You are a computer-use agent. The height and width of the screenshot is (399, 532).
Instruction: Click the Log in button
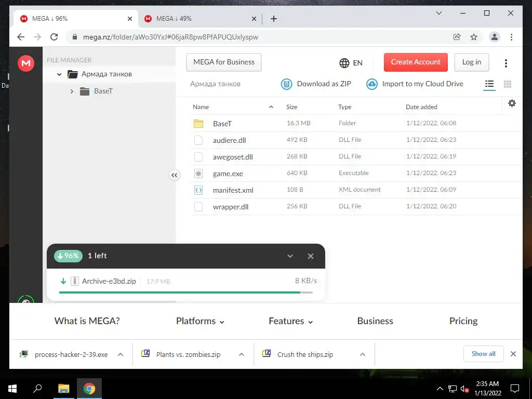pyautogui.click(x=472, y=62)
